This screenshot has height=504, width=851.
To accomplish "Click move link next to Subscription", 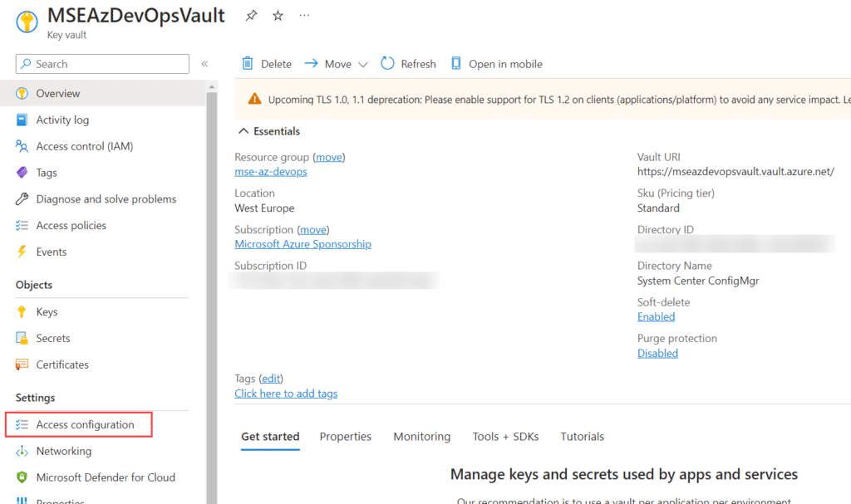I will click(x=313, y=230).
